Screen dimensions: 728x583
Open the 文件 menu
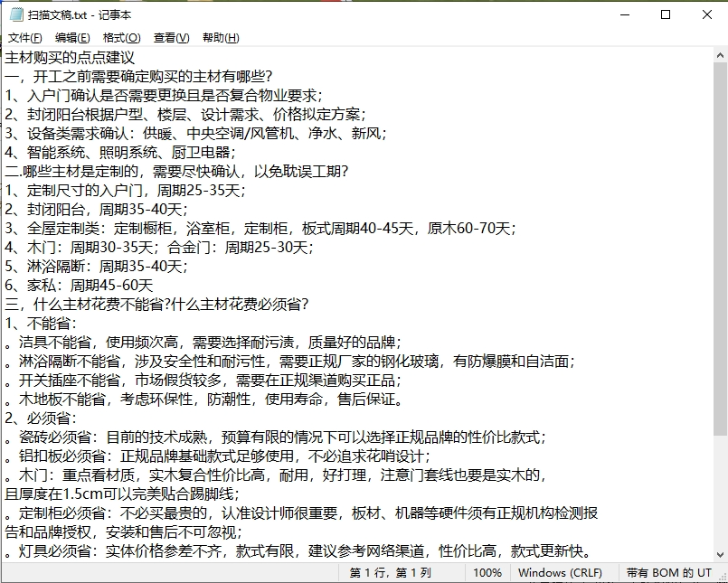coord(22,38)
